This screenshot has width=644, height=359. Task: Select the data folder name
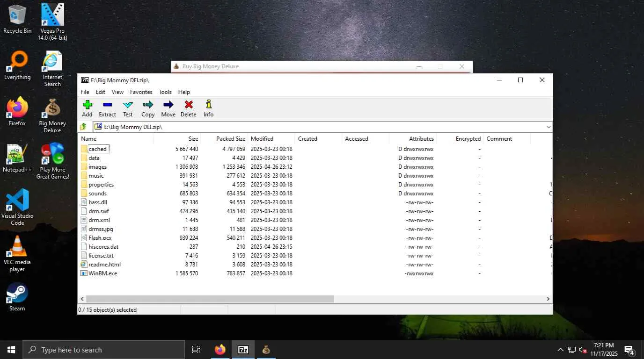(94, 158)
